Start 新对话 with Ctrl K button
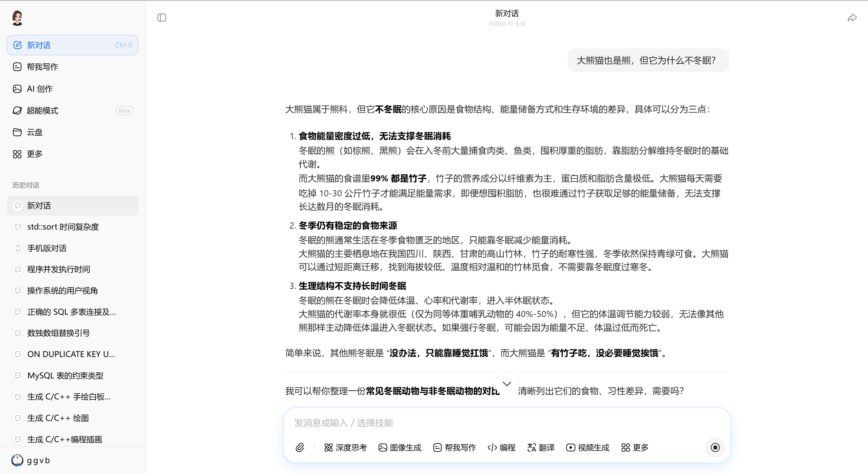 (72, 45)
